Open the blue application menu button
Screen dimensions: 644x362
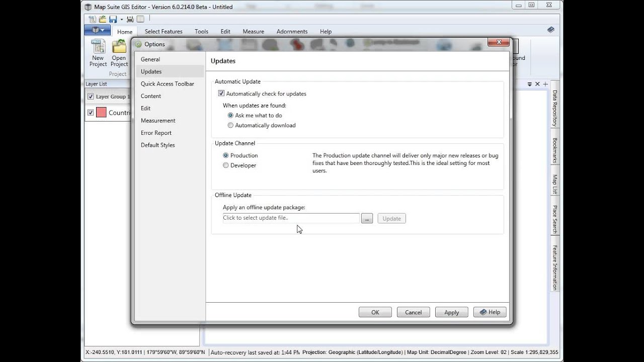[x=98, y=30]
